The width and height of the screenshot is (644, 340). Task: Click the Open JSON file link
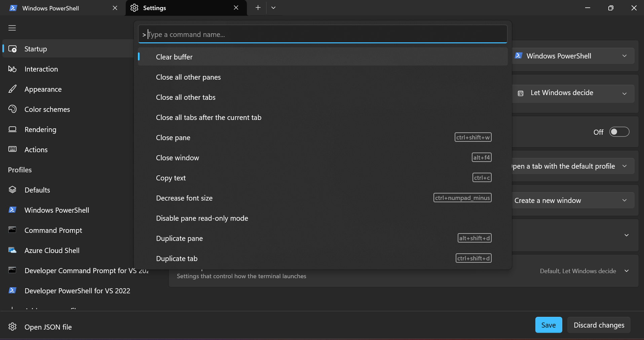pos(48,327)
